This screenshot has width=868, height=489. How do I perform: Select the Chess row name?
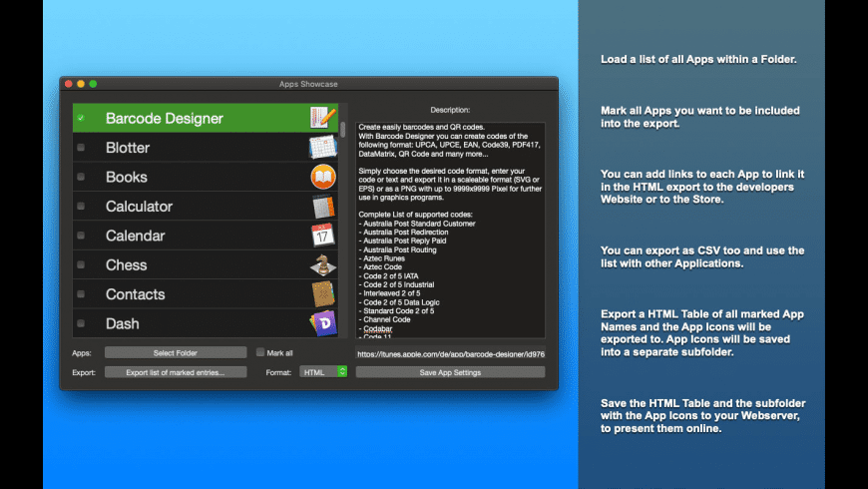127,265
